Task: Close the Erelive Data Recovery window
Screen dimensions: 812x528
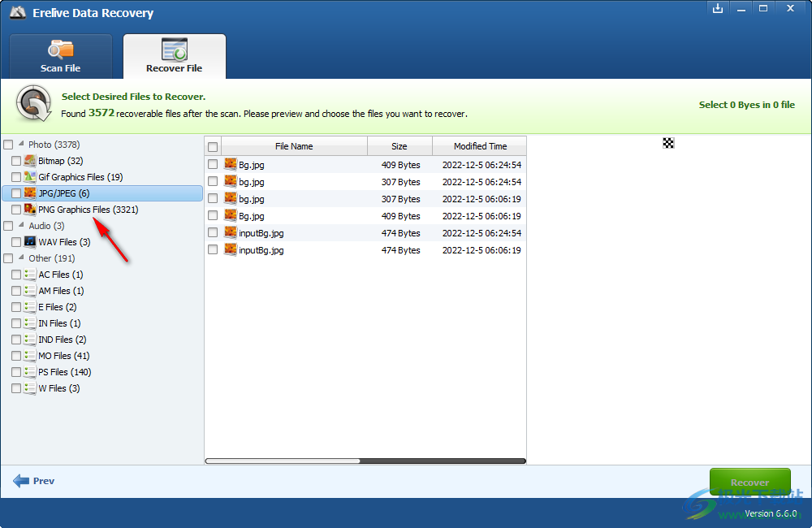Action: coord(790,8)
